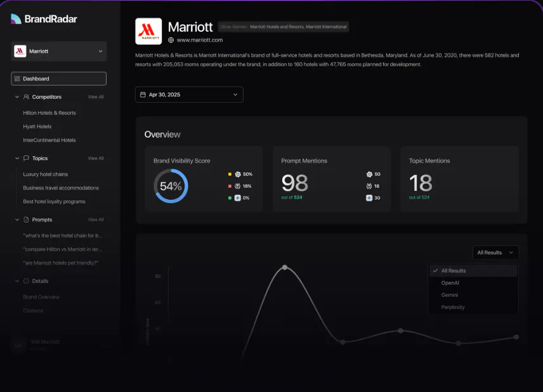543x392 pixels.
Task: Collapse the Details section chevron
Action: 17,281
